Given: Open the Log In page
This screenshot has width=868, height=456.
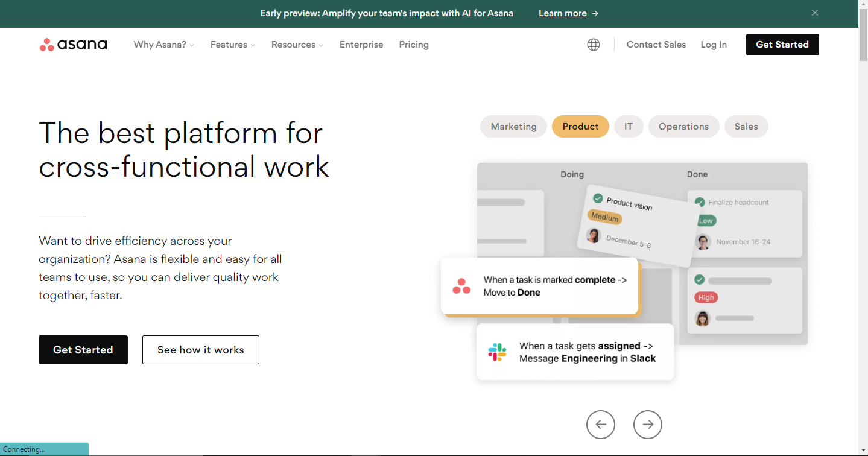Looking at the screenshot, I should pyautogui.click(x=714, y=45).
